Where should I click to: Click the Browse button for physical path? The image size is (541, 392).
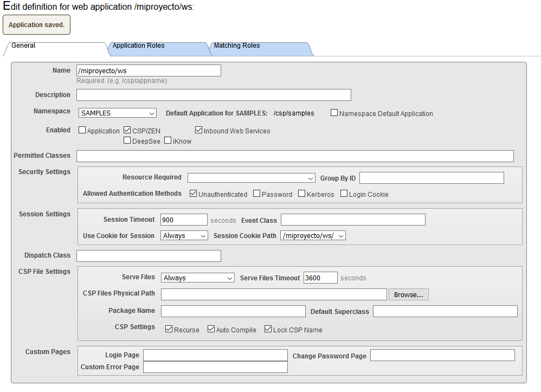(409, 294)
